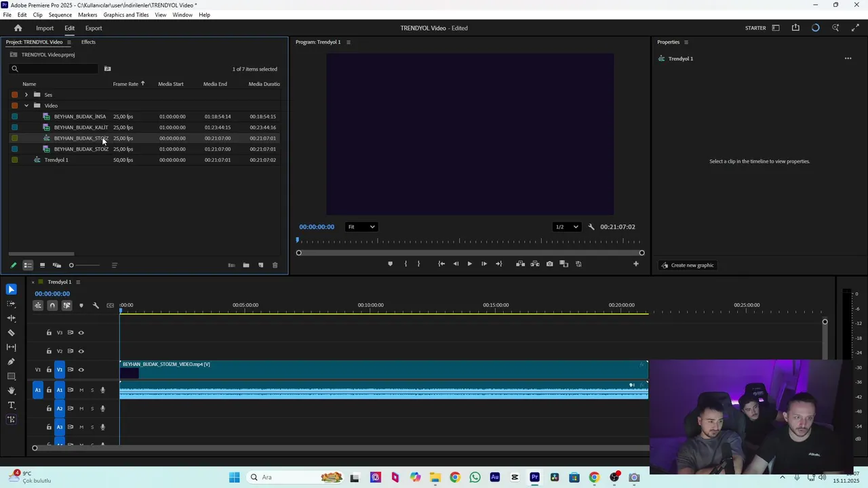Solo audio track A2
The height and width of the screenshot is (488, 868).
pyautogui.click(x=92, y=408)
